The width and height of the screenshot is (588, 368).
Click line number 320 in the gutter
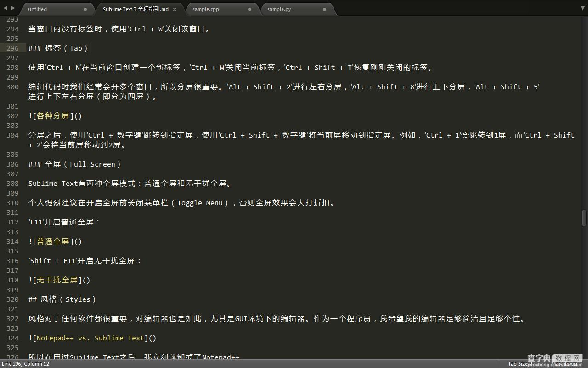[12, 299]
